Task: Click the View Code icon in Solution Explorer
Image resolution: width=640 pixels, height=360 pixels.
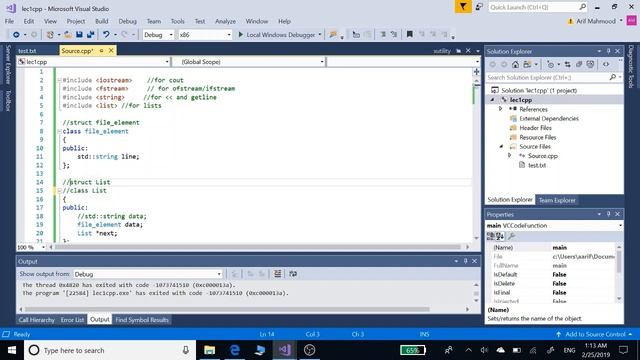Action: pos(606,64)
